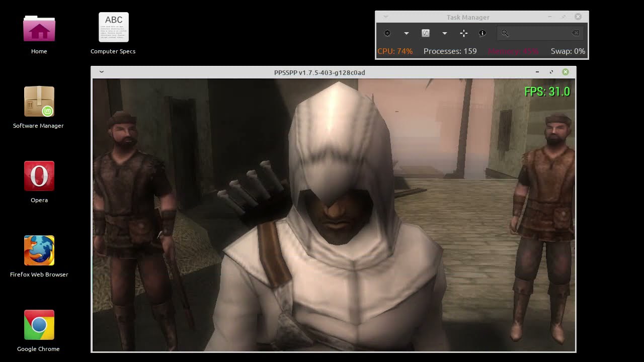Show Task Manager info bubble icon
Screen dimensions: 644x362
(x=482, y=33)
